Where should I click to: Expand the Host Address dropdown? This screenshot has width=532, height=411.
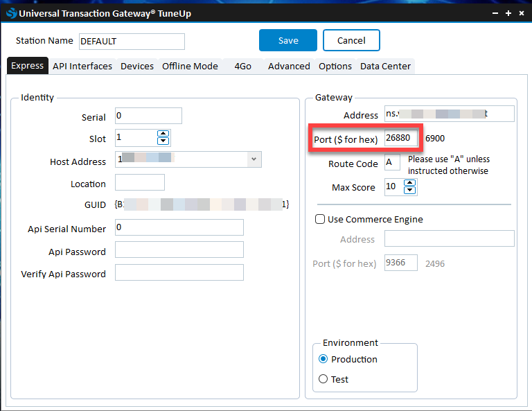(x=254, y=159)
